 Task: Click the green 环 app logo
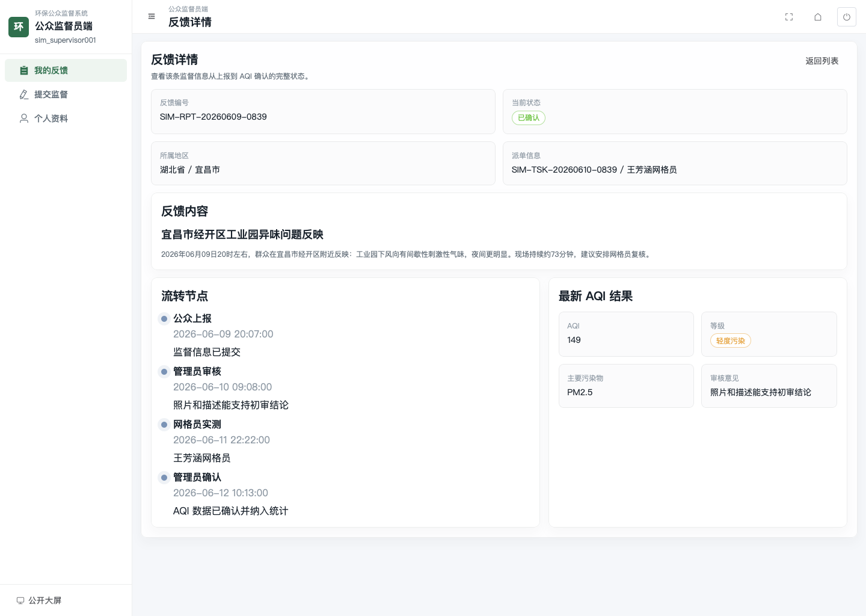(x=19, y=26)
